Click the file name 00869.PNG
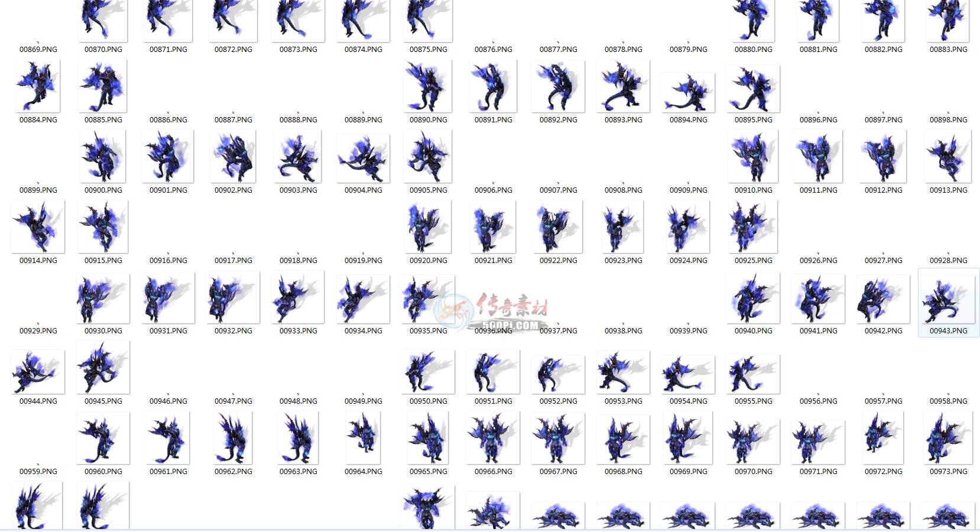 pyautogui.click(x=38, y=50)
